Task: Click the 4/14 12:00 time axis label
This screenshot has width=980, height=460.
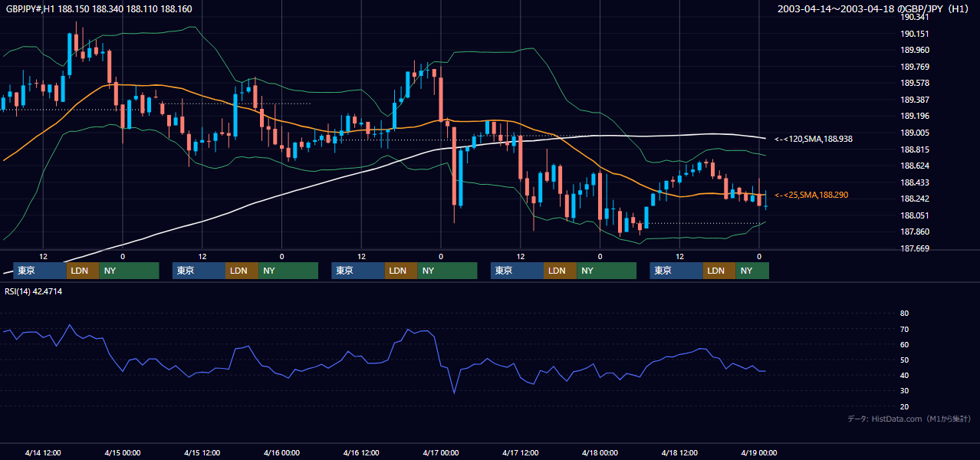Action: tap(43, 452)
